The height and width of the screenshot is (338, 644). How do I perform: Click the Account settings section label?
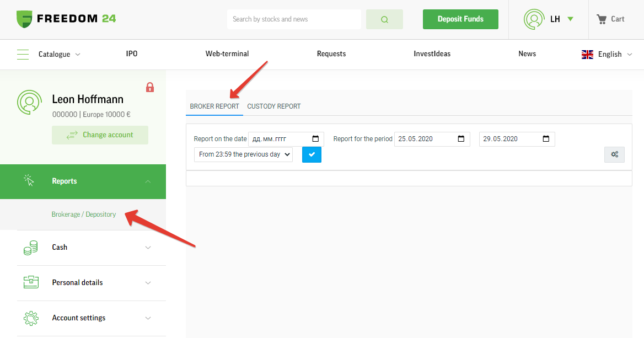coord(79,318)
